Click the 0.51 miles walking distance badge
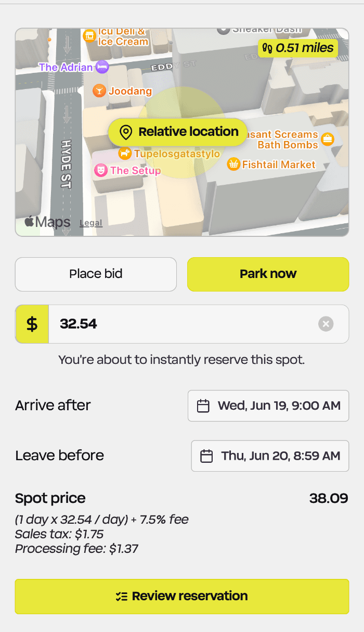Screen dimensions: 364x632 [x=298, y=48]
